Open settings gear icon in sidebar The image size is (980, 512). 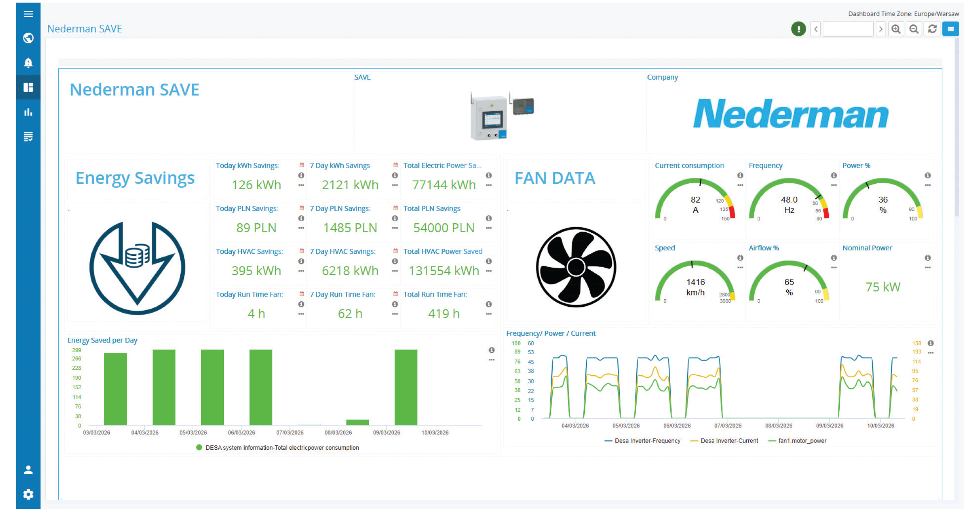pyautogui.click(x=28, y=494)
